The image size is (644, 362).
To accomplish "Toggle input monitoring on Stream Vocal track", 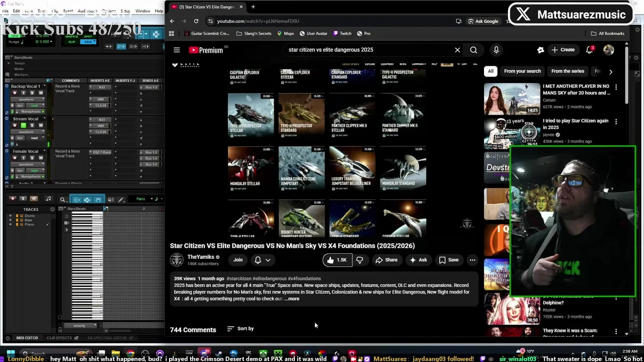I will pos(23,125).
